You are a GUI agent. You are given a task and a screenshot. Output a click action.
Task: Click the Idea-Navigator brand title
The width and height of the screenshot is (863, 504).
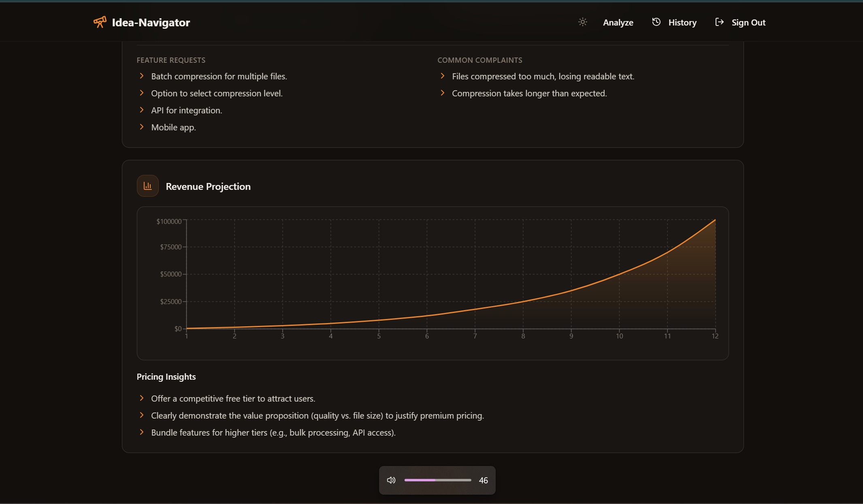[151, 23]
